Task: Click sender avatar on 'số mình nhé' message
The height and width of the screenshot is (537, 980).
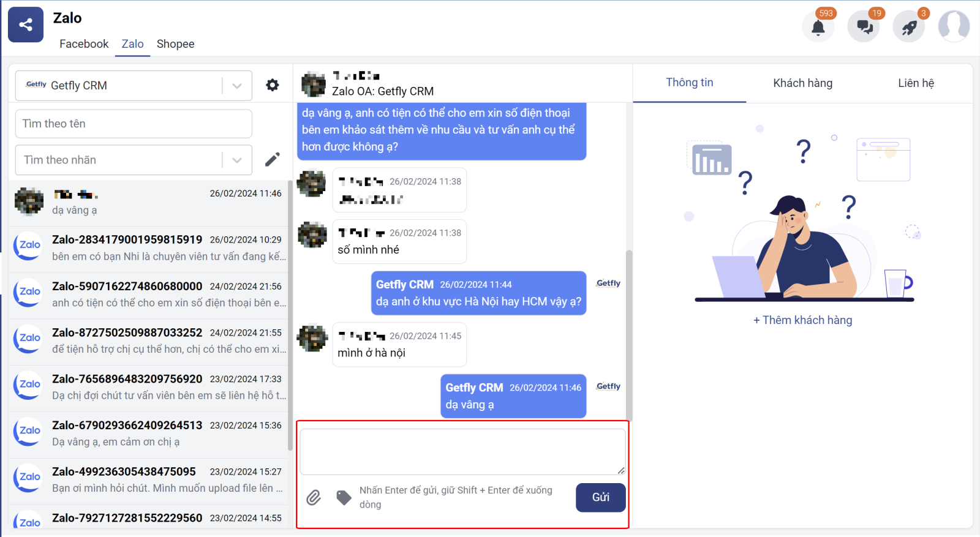Action: coord(312,235)
